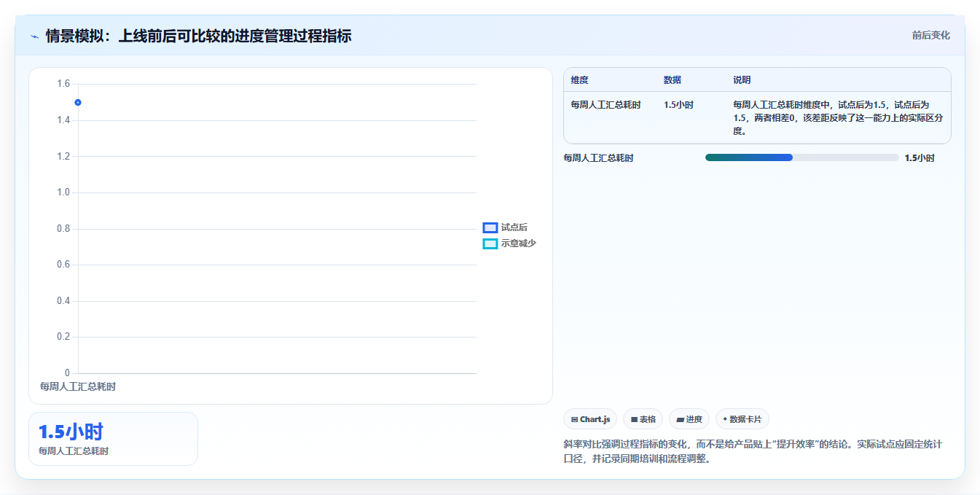
Task: Toggle the 试点后 legend entry in the chart
Action: coord(505,227)
